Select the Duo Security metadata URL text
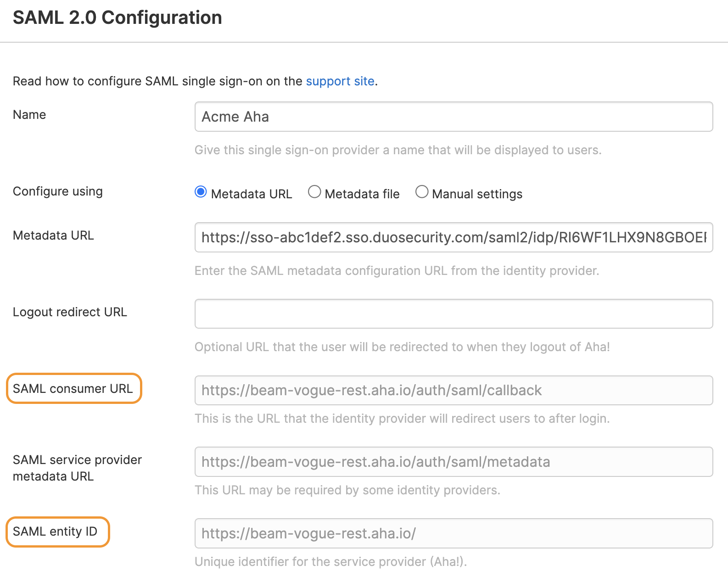This screenshot has height=582, width=728. tap(452, 237)
